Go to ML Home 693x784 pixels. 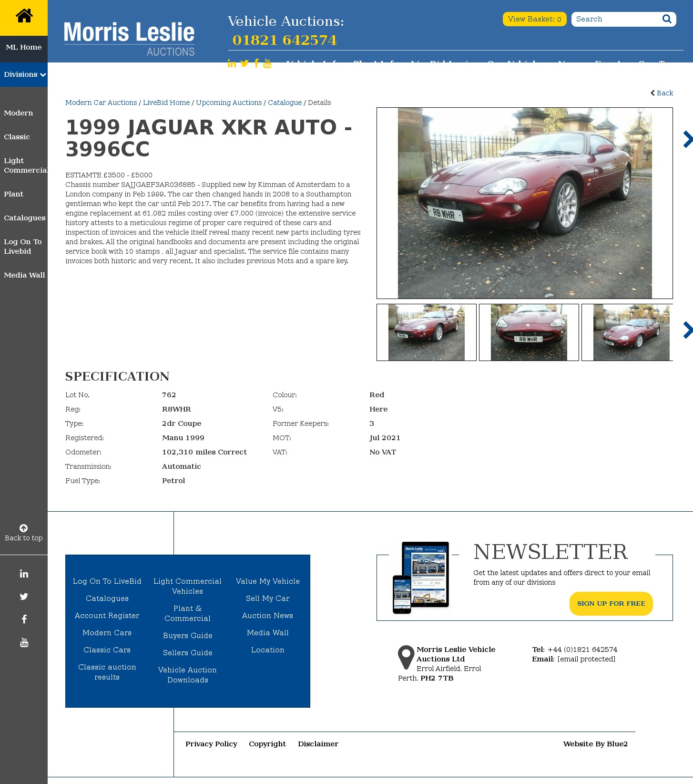tap(24, 47)
